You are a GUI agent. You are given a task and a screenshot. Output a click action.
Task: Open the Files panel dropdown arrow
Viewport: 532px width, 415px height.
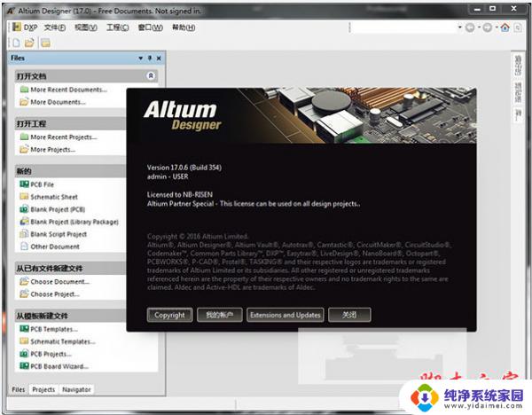[140, 59]
